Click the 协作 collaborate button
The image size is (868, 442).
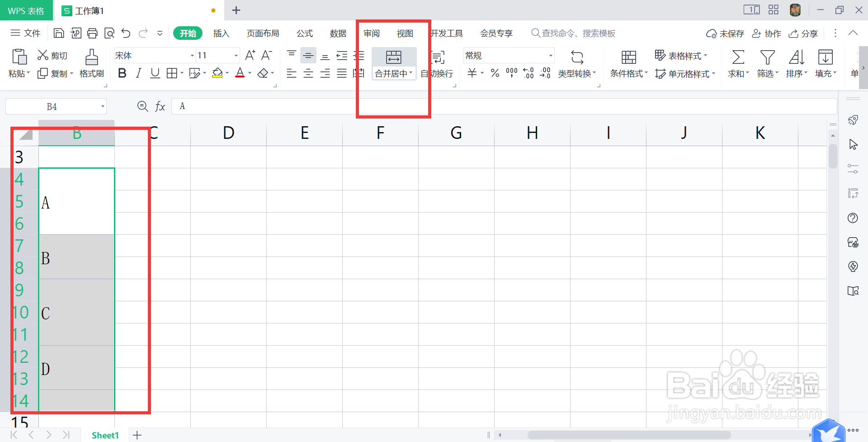(x=767, y=33)
